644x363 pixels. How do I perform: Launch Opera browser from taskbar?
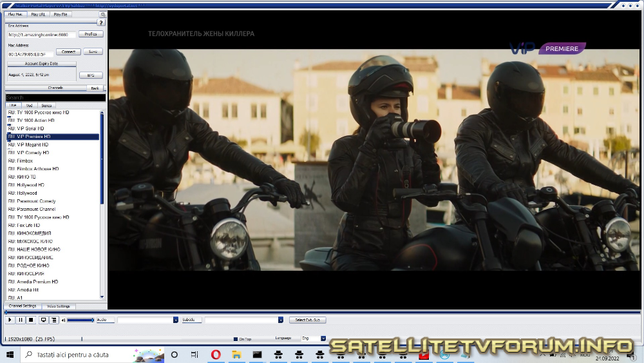[216, 355]
